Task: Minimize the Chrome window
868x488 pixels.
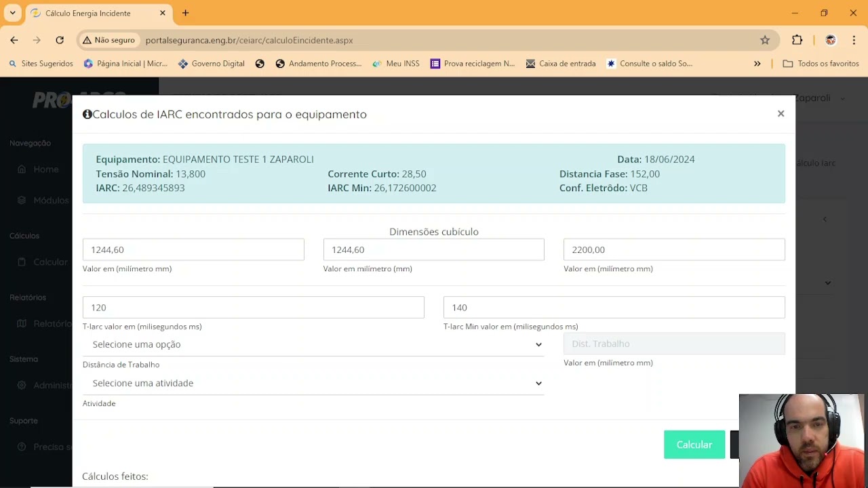Action: point(795,13)
